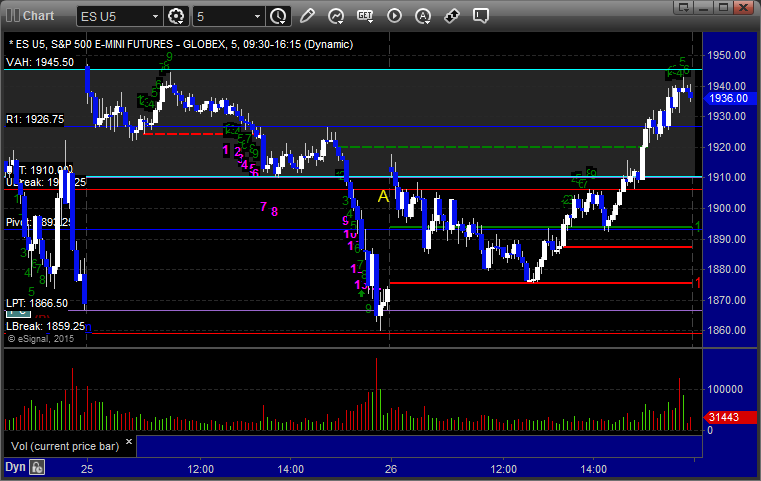Open the GET studies menu

point(365,16)
